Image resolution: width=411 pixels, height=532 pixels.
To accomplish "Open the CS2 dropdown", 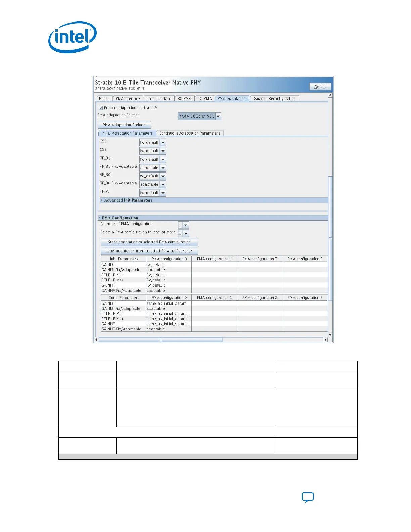I will (152, 151).
